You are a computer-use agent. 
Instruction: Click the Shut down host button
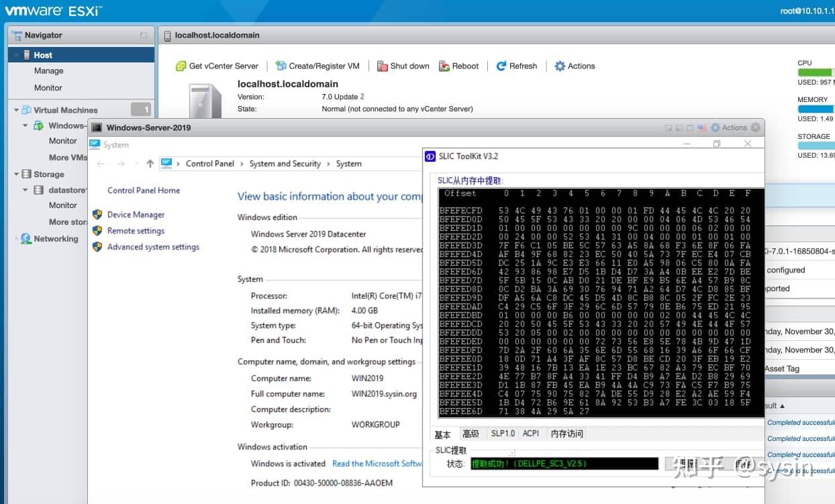[403, 66]
